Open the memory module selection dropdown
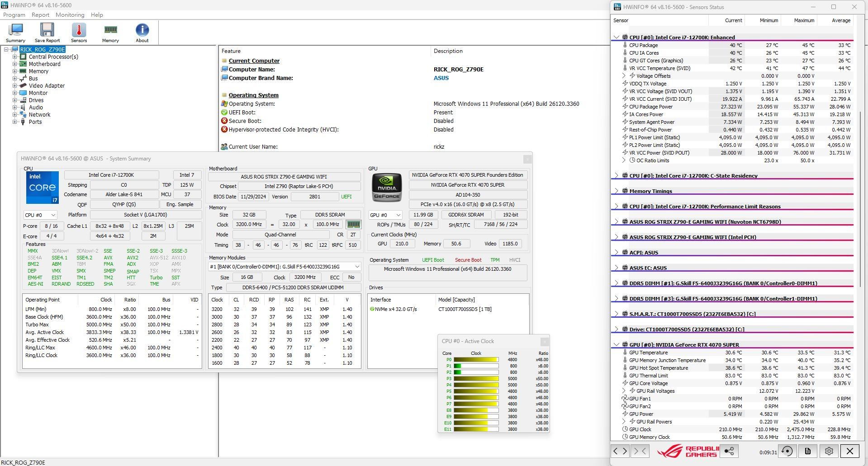Screen dimensions: 868x466 [285, 267]
